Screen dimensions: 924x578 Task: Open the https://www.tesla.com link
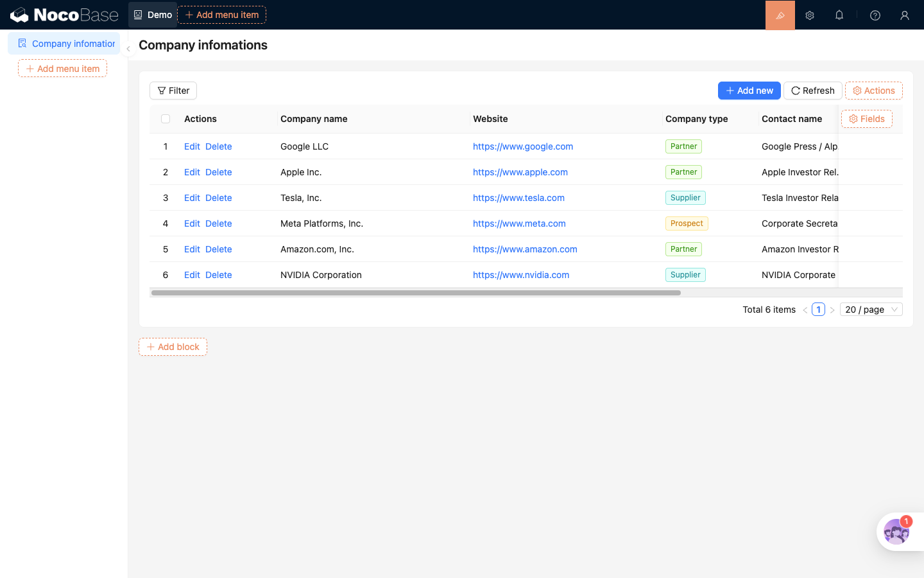[x=518, y=198]
